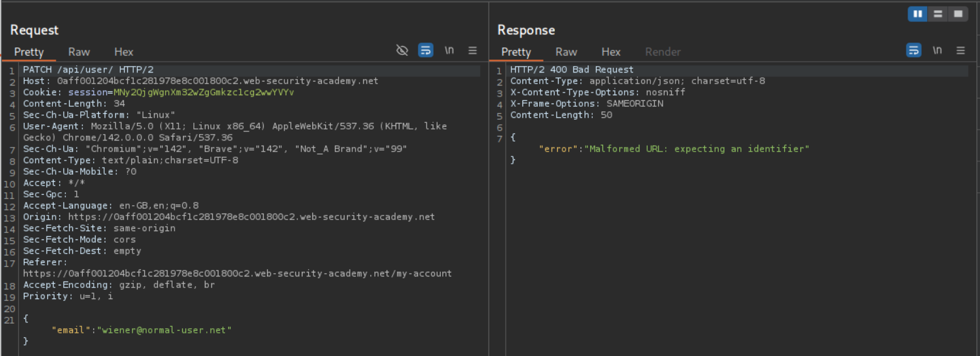The height and width of the screenshot is (356, 980).
Task: Toggle word wrap in the Request panel
Action: (x=425, y=50)
